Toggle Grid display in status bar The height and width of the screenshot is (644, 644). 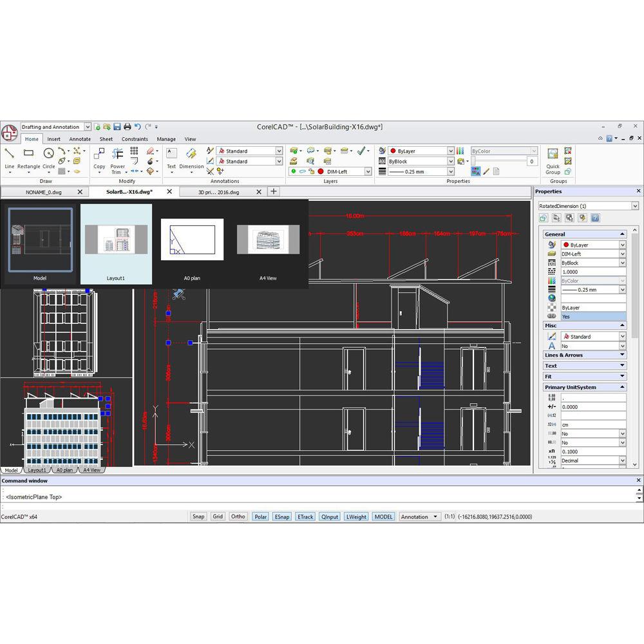point(218,516)
